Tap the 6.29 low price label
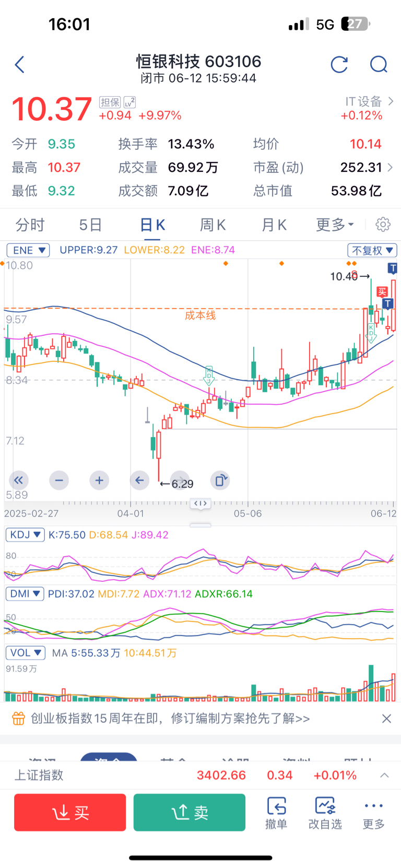Image resolution: width=401 pixels, height=868 pixels. tap(182, 484)
